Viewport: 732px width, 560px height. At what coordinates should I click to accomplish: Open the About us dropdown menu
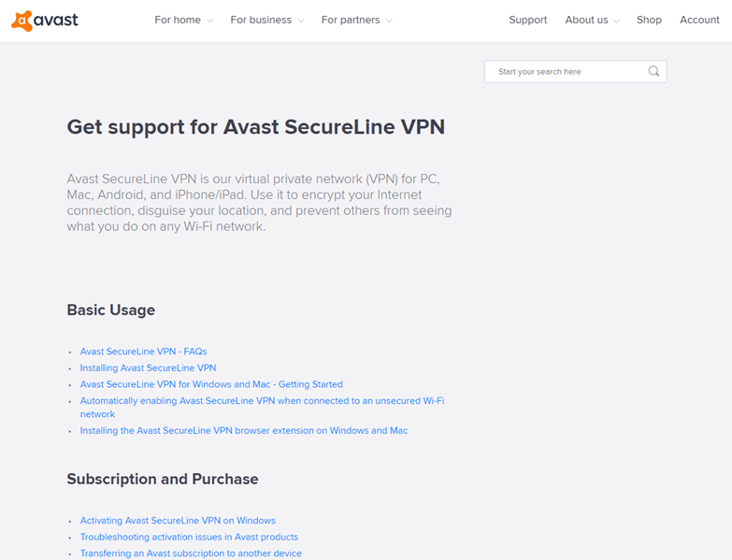(x=592, y=20)
